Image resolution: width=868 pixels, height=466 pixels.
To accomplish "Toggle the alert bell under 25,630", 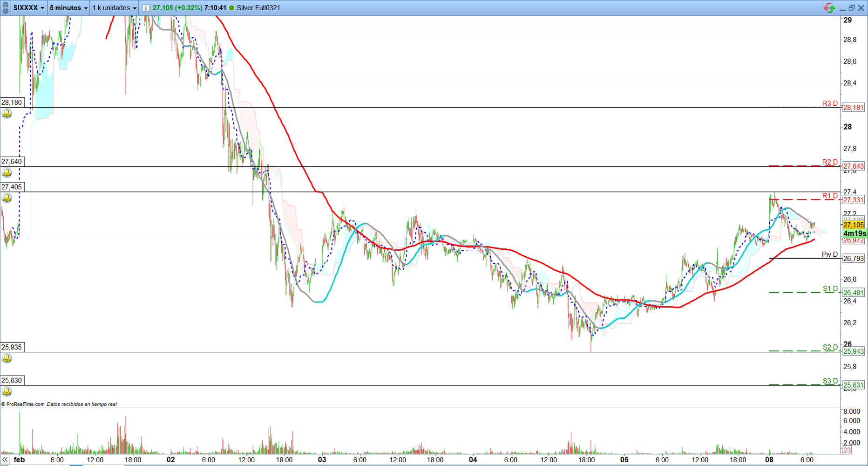I will [x=7, y=391].
